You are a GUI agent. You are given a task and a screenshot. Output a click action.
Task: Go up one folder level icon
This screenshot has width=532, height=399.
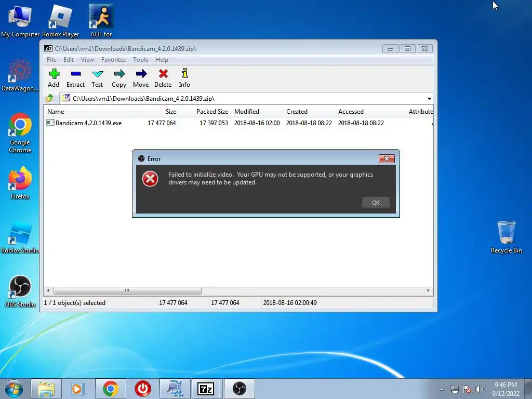click(x=50, y=98)
